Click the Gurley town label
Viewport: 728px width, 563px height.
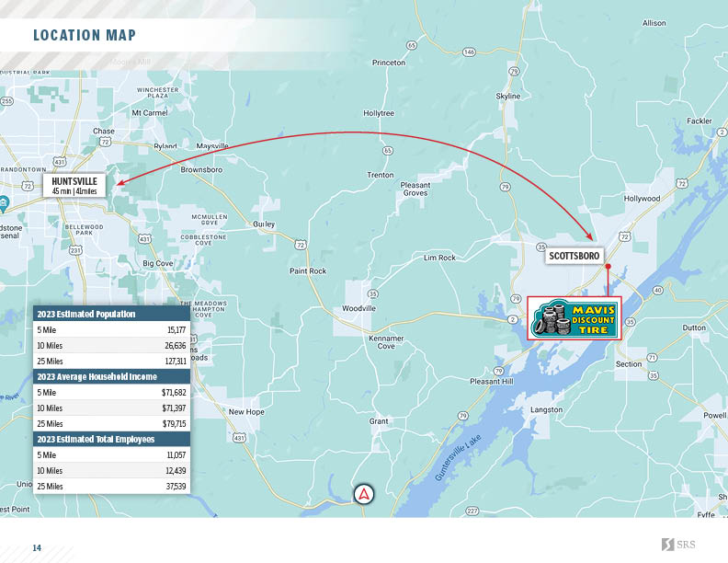264,224
